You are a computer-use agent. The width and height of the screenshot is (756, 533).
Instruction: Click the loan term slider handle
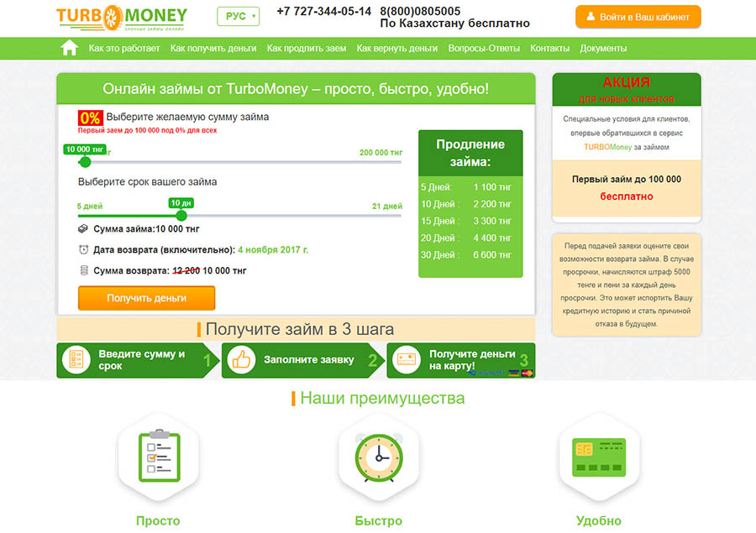coord(181,216)
